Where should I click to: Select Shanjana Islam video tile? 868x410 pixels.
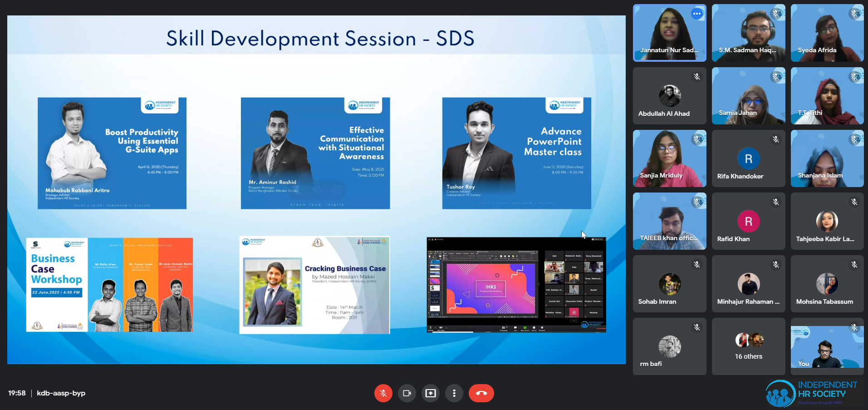pos(827,158)
